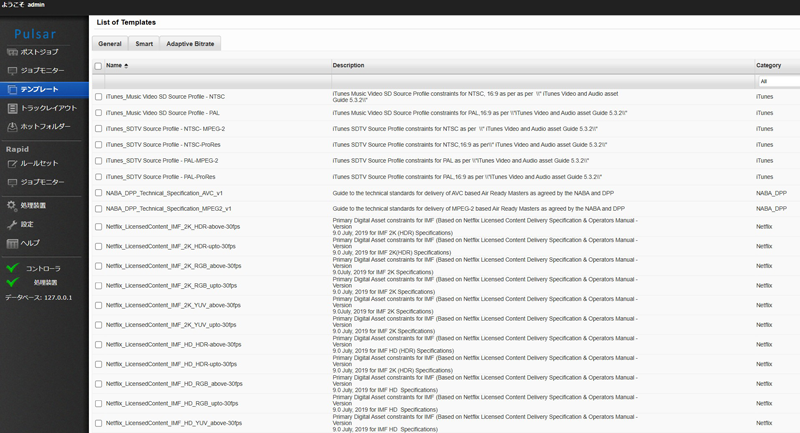
Task: Click the Rapid Job Monitor icon
Action: click(12, 182)
